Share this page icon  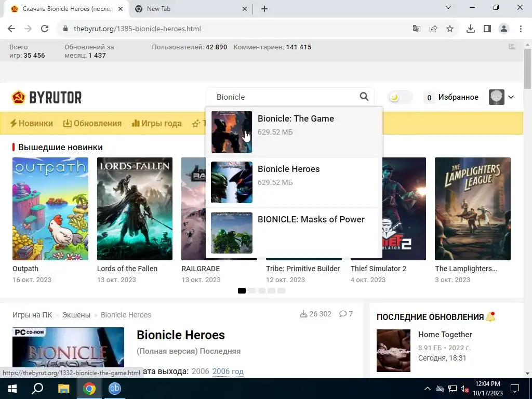coord(433,29)
